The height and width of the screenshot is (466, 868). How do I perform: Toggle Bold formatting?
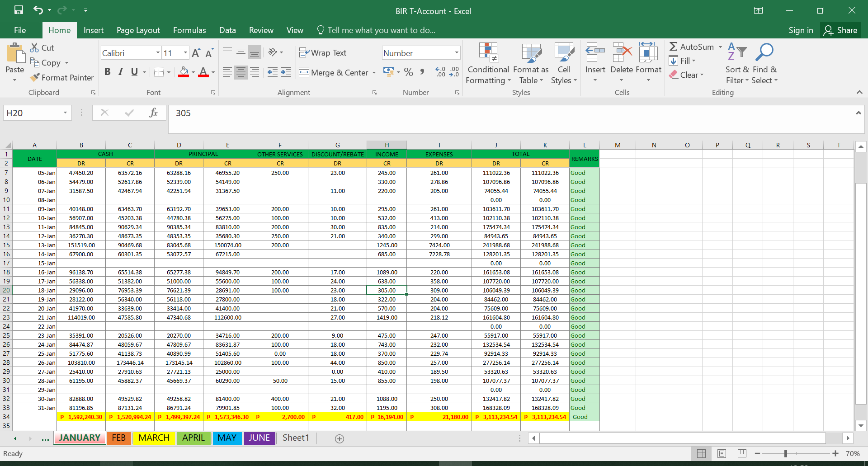click(107, 72)
